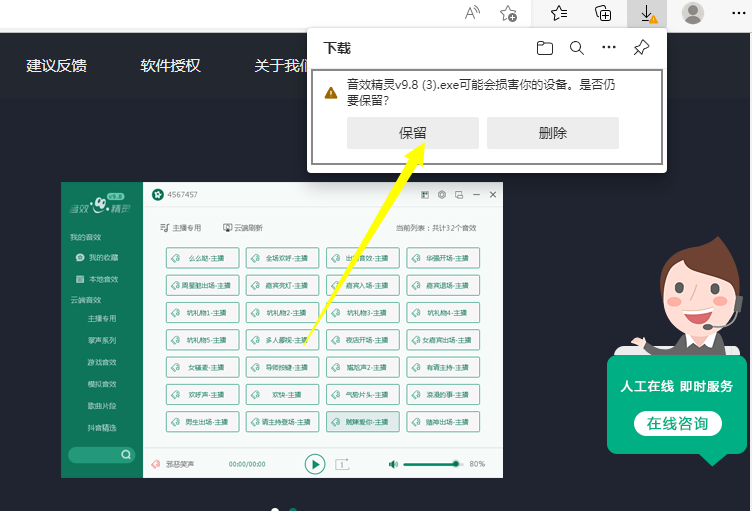Screen dimensions: 752x511
Task: Click the 音效精灵v9.8 (3).exe warning message
Action: click(481, 92)
